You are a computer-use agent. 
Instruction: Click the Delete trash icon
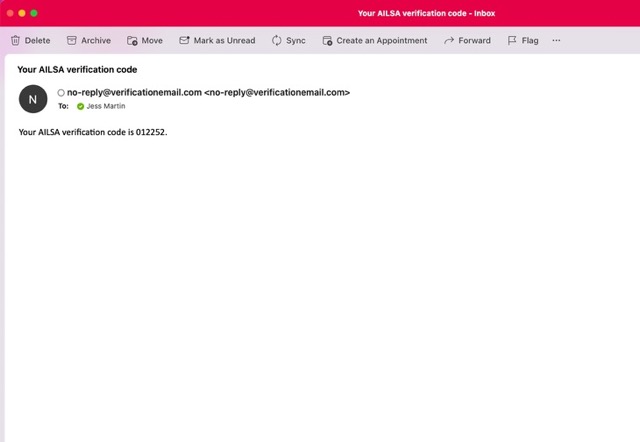(x=15, y=40)
